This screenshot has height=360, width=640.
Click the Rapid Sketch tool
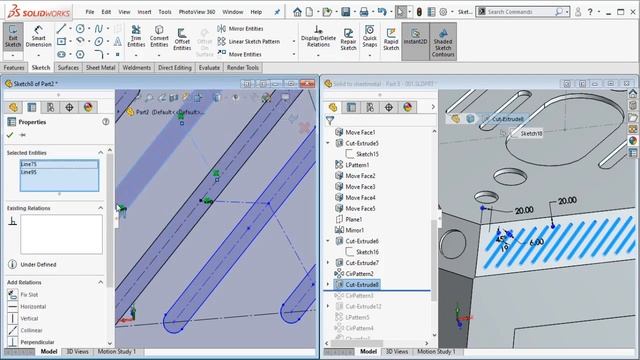tap(391, 39)
